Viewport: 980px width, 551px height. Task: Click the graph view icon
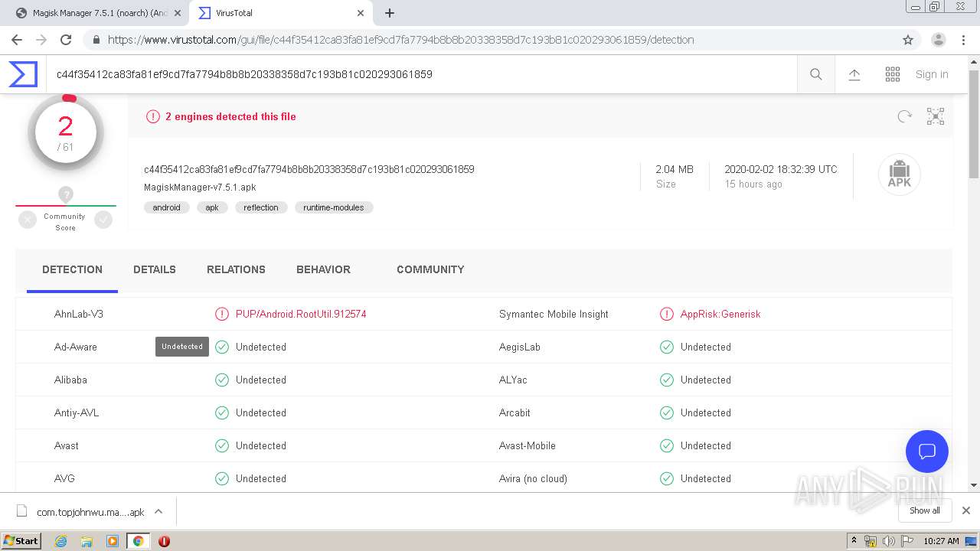tap(936, 116)
